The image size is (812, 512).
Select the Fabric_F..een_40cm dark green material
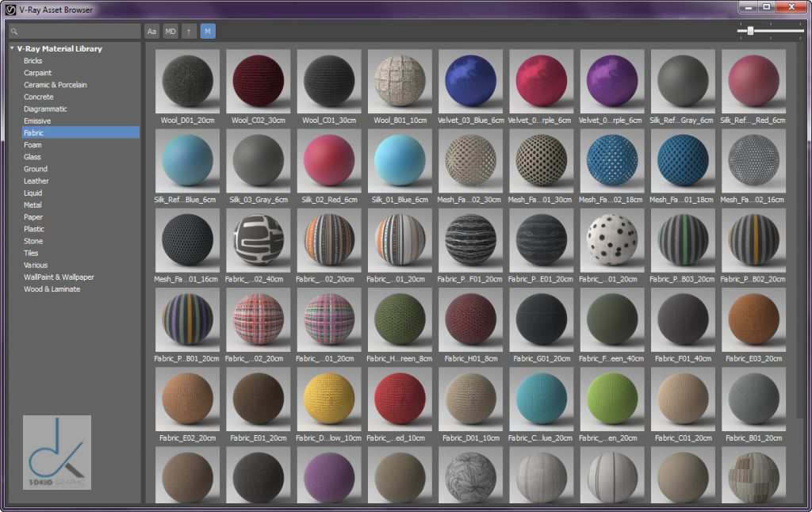pyautogui.click(x=612, y=320)
